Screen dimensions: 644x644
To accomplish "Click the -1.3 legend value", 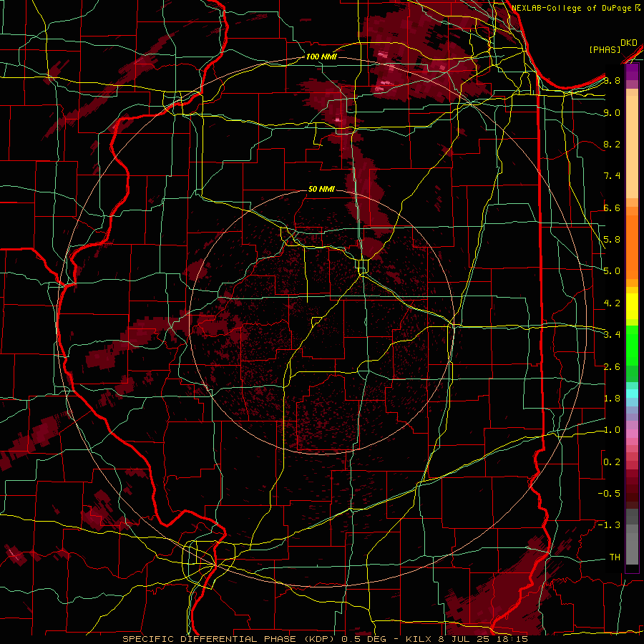I will pyautogui.click(x=609, y=525).
